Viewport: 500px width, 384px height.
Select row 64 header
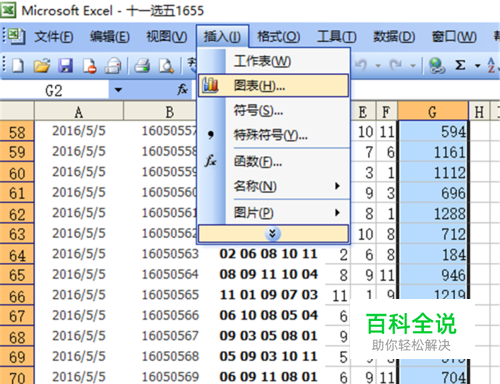pos(17,255)
